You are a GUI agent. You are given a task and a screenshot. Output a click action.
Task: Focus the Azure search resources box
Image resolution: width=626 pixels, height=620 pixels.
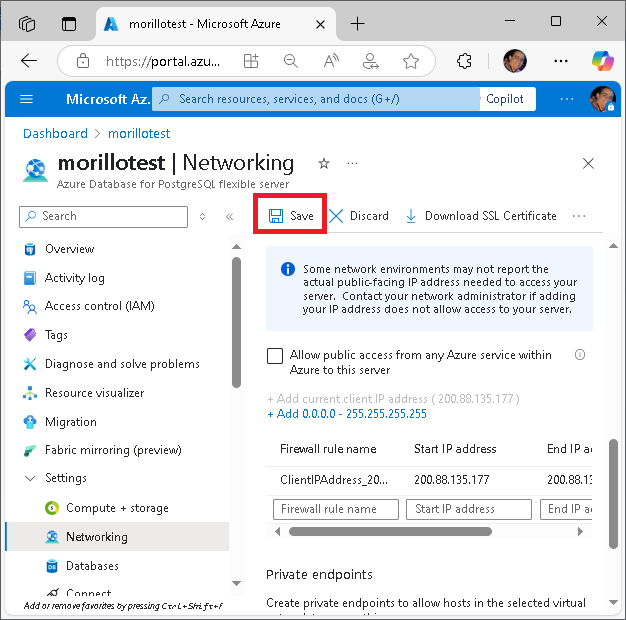pyautogui.click(x=316, y=99)
